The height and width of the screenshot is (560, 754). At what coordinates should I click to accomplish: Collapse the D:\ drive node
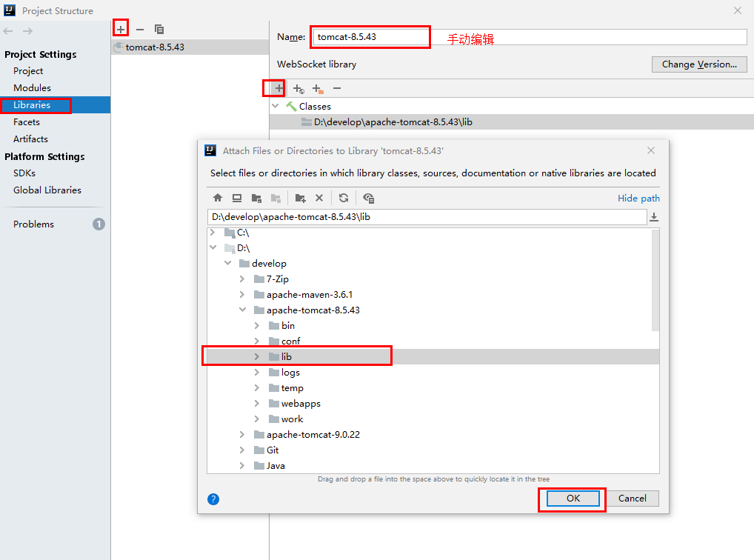[x=213, y=247]
